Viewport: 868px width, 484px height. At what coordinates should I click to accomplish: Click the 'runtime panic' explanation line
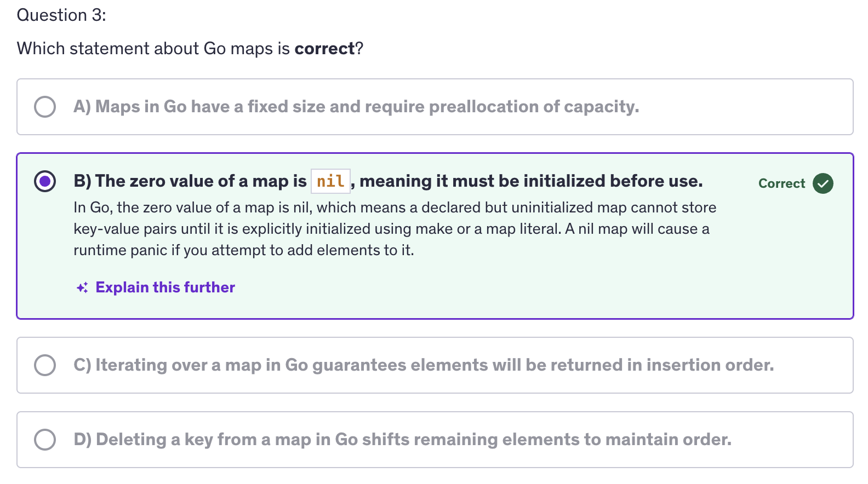pyautogui.click(x=244, y=250)
